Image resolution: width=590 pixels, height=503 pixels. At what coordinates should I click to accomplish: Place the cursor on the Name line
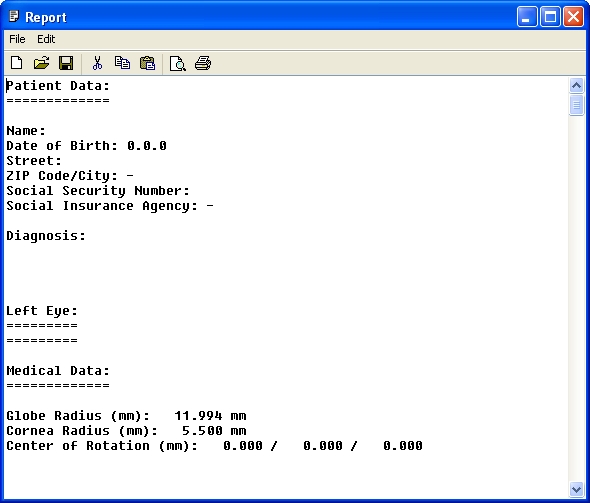pos(26,131)
